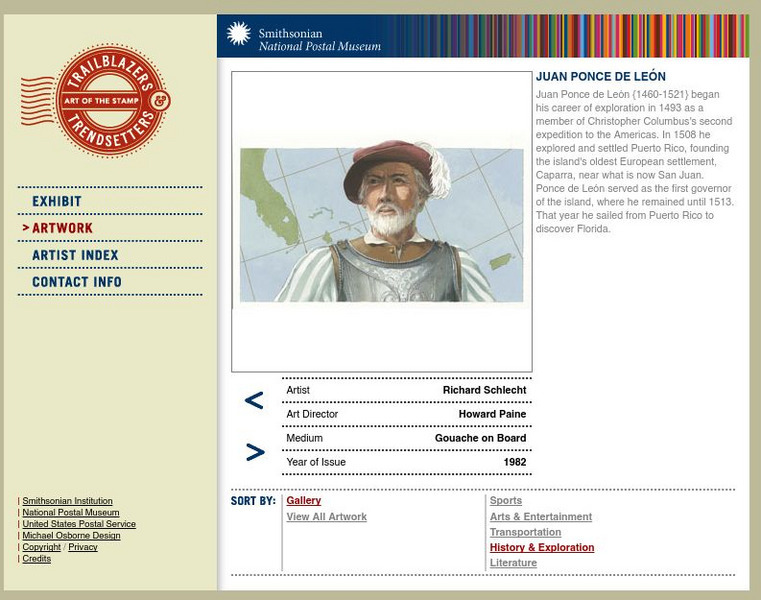Click the Trailblazers & Trendsetters stamp logo

96,100
